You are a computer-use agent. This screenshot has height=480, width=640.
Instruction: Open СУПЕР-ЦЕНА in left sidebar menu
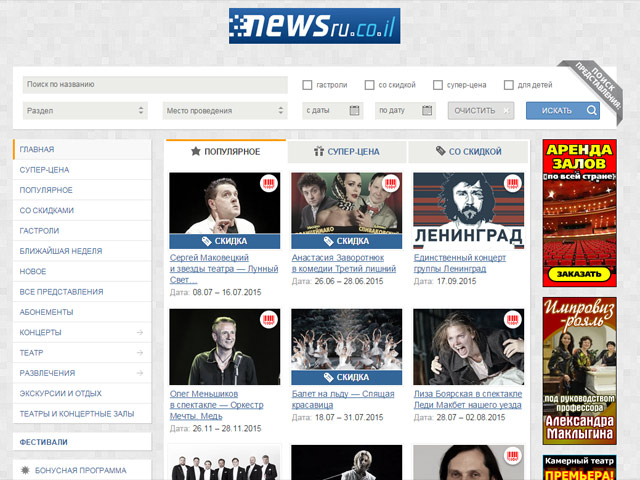click(82, 170)
